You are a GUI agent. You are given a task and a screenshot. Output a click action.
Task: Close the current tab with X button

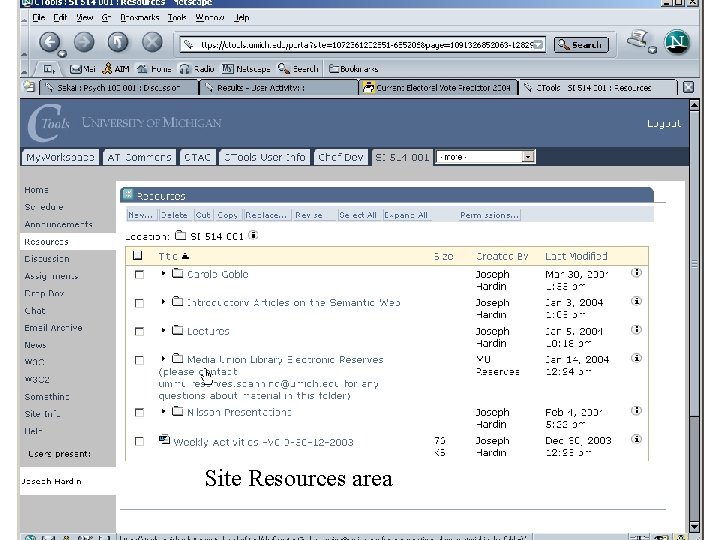[688, 87]
